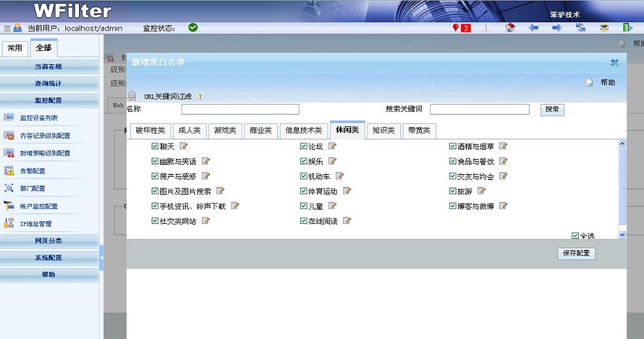Click the blue back arrow icon
This screenshot has height=339, width=644.
[x=534, y=27]
